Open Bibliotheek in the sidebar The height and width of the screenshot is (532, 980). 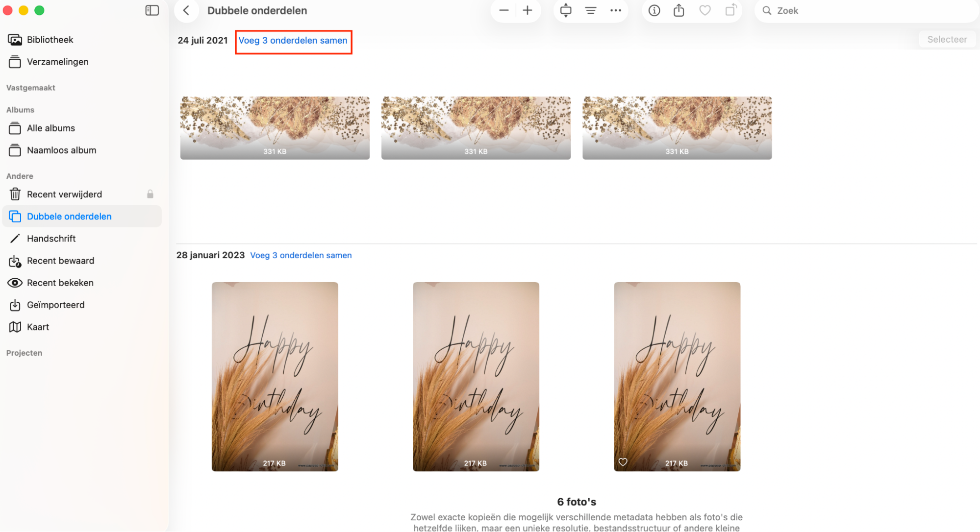tap(50, 40)
